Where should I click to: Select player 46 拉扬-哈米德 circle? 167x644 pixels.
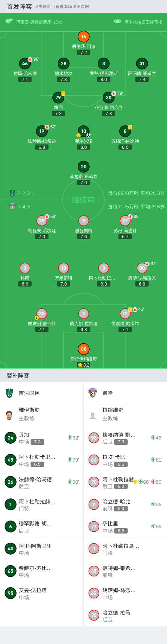[25, 63]
